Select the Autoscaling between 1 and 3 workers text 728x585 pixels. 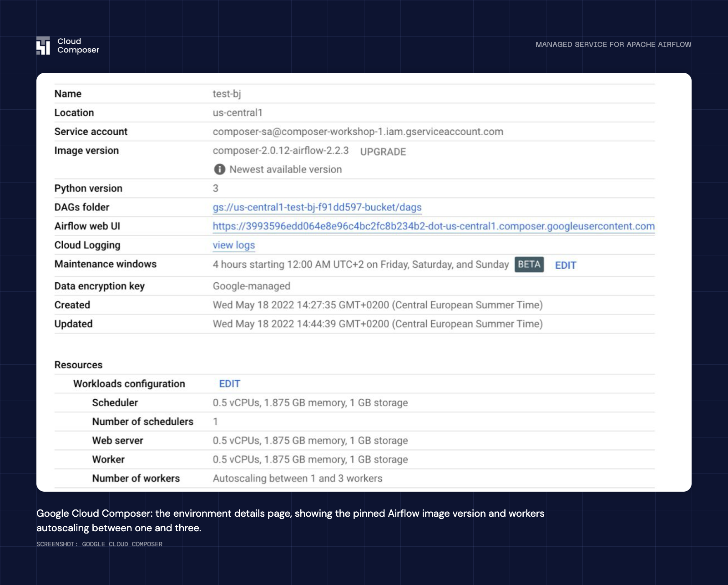(298, 478)
